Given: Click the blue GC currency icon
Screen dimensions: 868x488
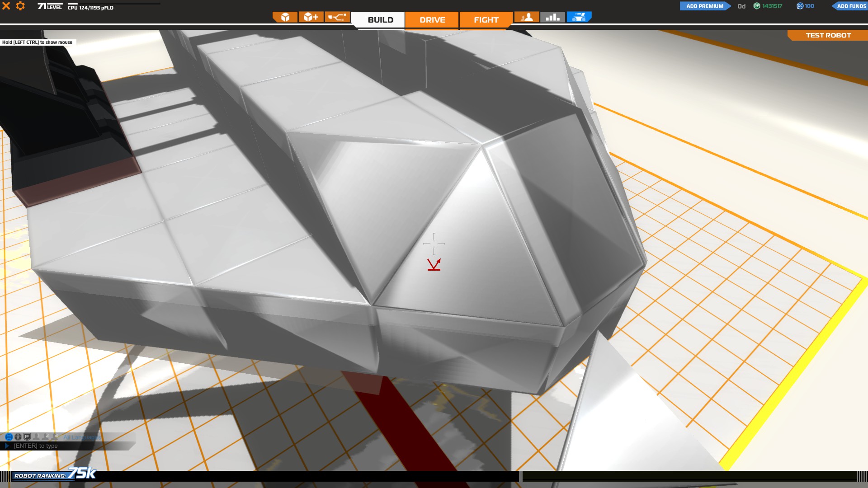Looking at the screenshot, I should pyautogui.click(x=800, y=6).
